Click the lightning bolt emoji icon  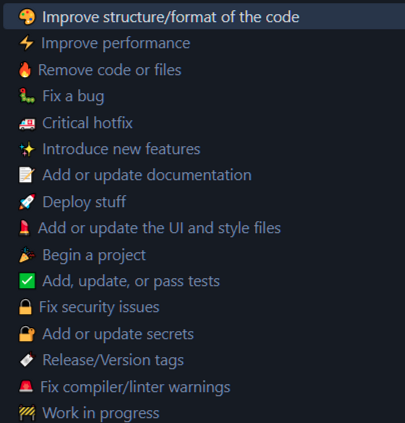[x=26, y=43]
